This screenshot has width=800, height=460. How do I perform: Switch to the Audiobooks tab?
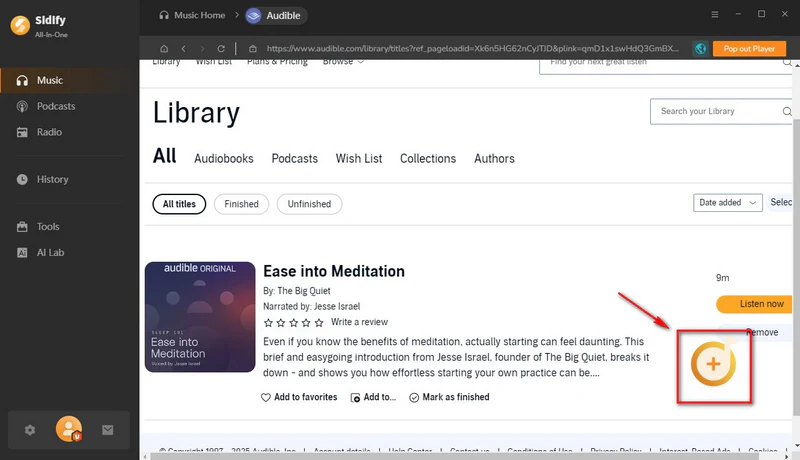[223, 159]
